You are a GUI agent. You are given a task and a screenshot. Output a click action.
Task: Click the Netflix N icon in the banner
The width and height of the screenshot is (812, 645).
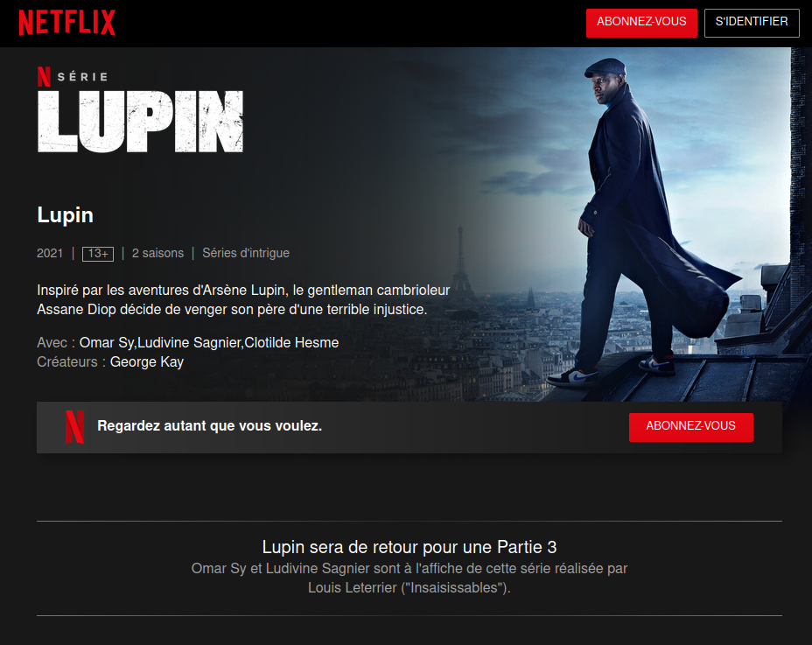pyautogui.click(x=74, y=427)
